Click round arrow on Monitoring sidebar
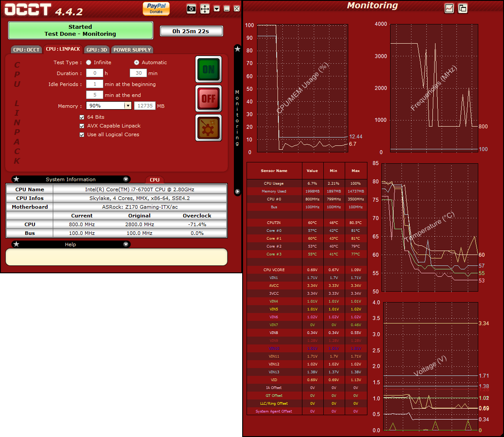 237,192
